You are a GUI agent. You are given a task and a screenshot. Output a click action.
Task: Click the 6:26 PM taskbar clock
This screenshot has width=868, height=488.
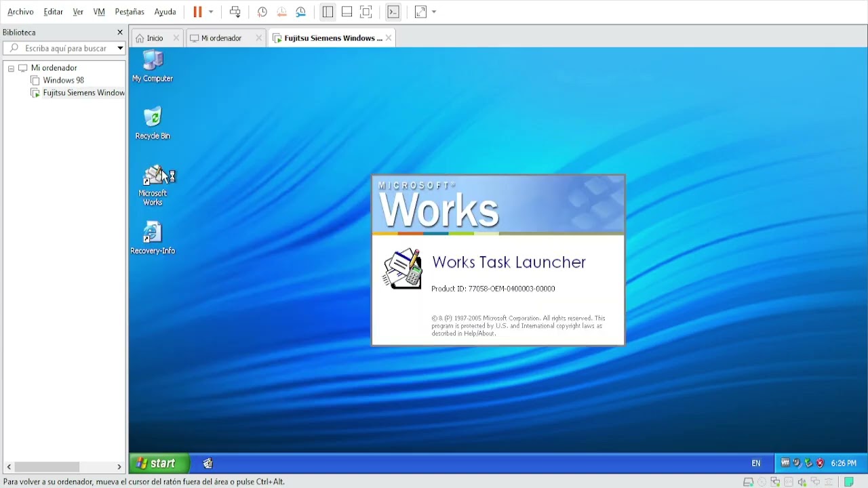pyautogui.click(x=844, y=464)
